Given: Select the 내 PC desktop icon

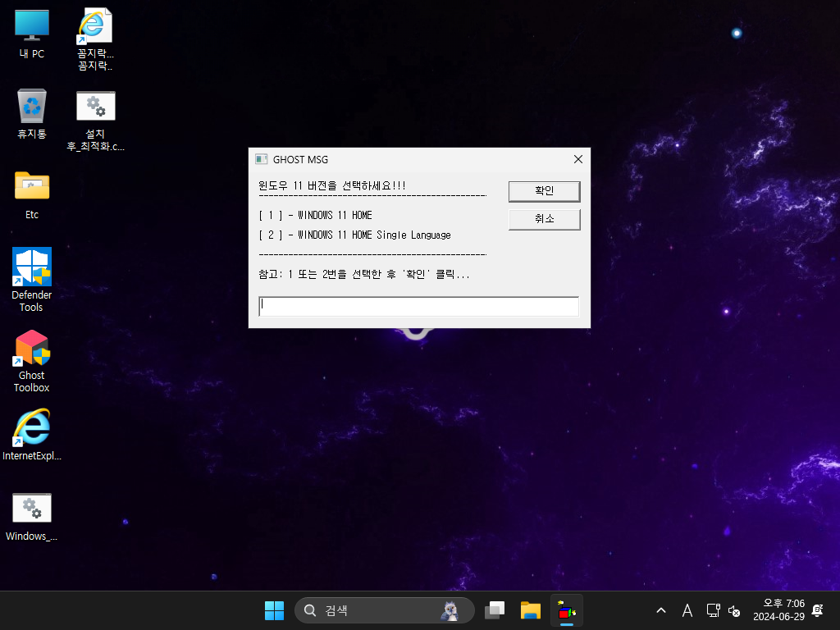Looking at the screenshot, I should click(x=32, y=34).
